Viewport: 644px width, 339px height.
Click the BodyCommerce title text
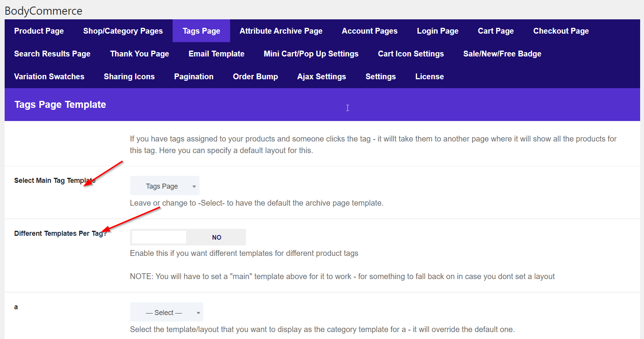(43, 11)
